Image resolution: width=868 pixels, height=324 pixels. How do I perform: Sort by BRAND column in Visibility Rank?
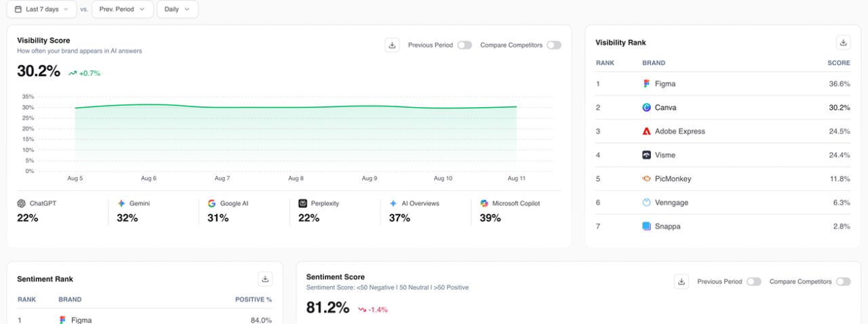tap(654, 63)
